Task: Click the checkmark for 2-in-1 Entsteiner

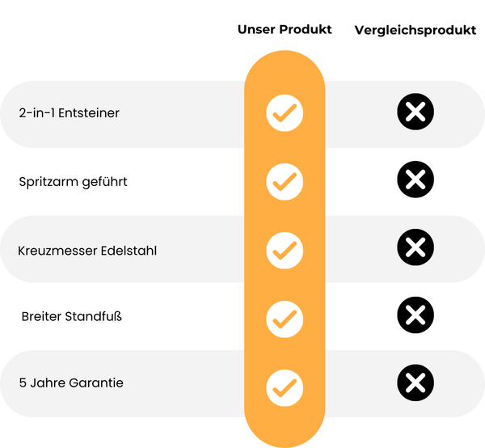Action: point(285,113)
